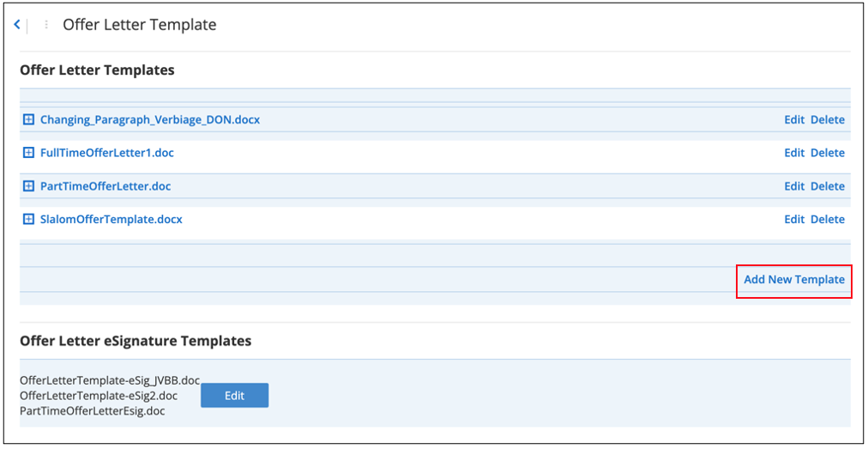
Task: Select the PartTimeOfferLetterEsig.doc text
Action: tap(92, 411)
